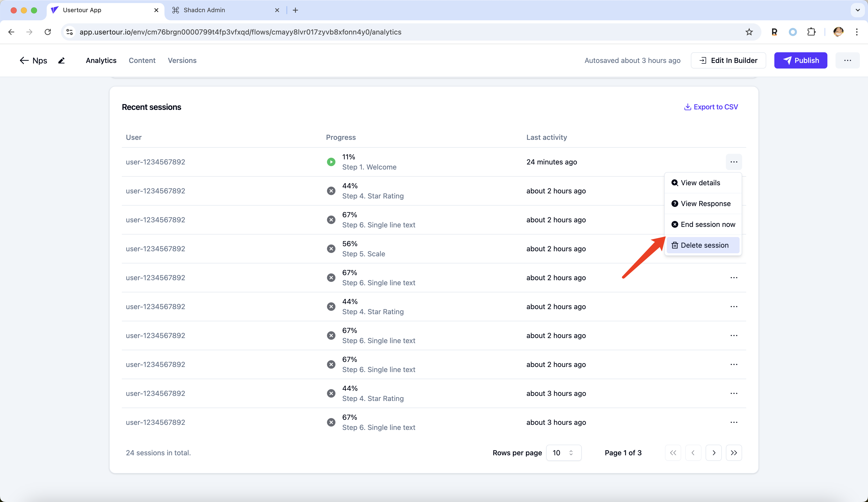The image size is (868, 502).
Task: Reload the page with the browser refresh icon
Action: (48, 32)
